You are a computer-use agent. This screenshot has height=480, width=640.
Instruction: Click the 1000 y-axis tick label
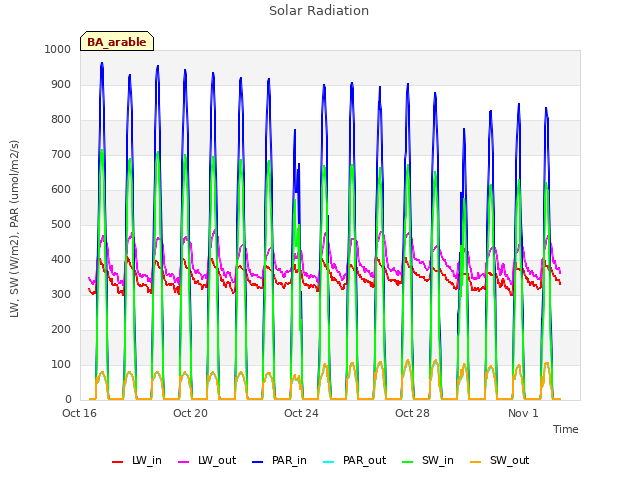click(58, 49)
